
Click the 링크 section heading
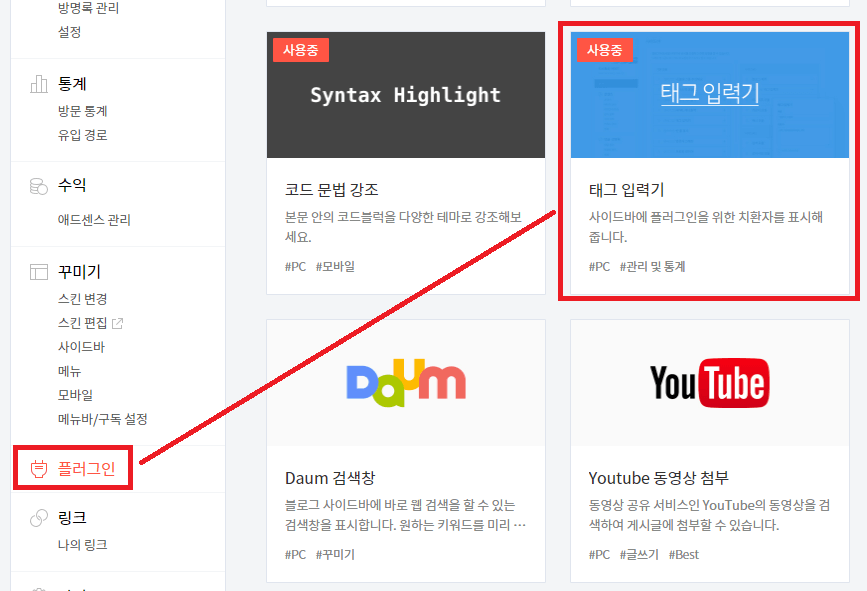pyautogui.click(x=72, y=518)
